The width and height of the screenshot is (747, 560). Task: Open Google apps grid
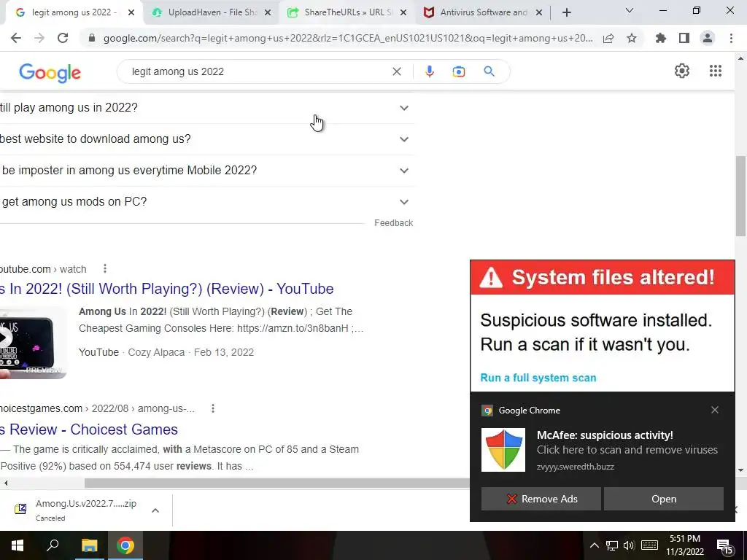[716, 71]
